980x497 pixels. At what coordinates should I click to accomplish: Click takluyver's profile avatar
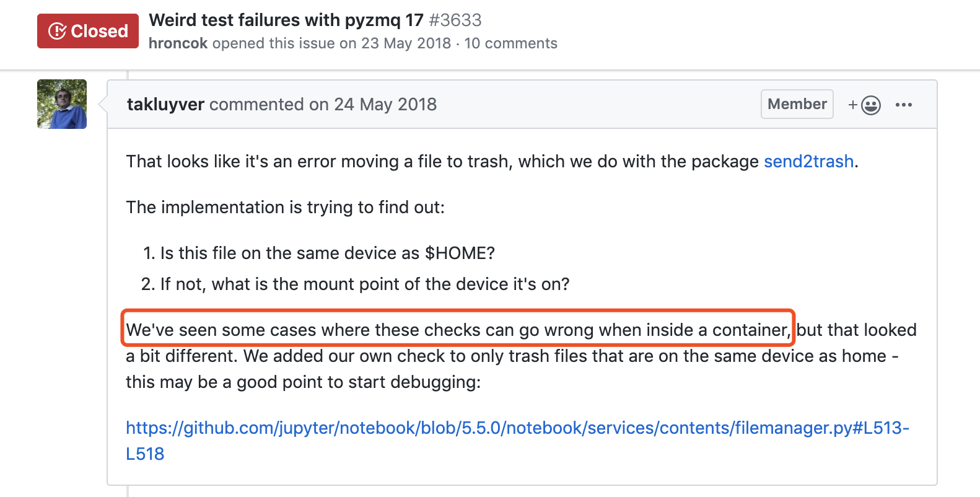click(61, 104)
